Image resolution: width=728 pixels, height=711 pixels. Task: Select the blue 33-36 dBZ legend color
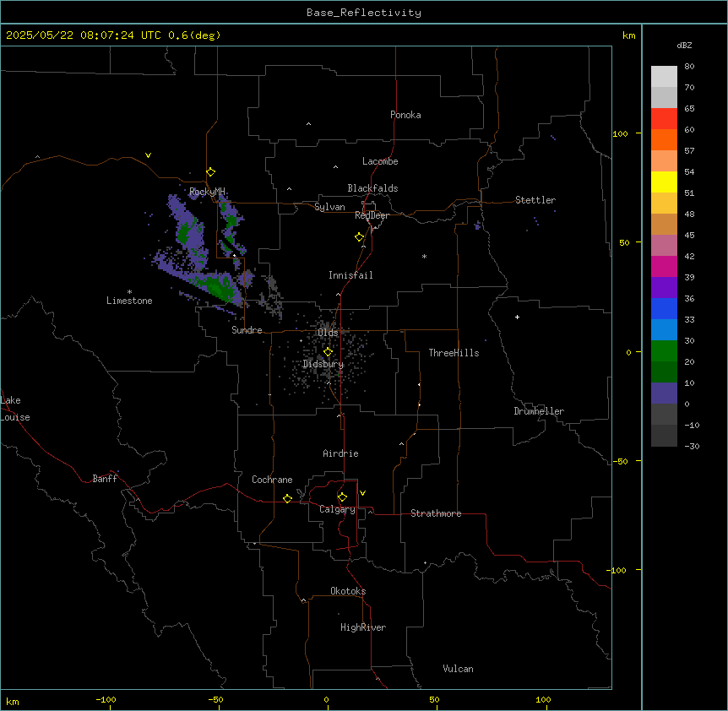664,308
